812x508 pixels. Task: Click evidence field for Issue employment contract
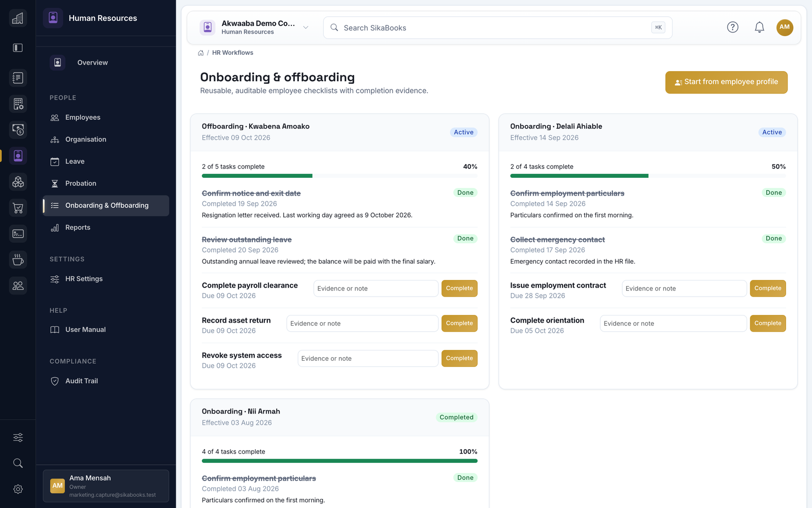[x=684, y=289]
